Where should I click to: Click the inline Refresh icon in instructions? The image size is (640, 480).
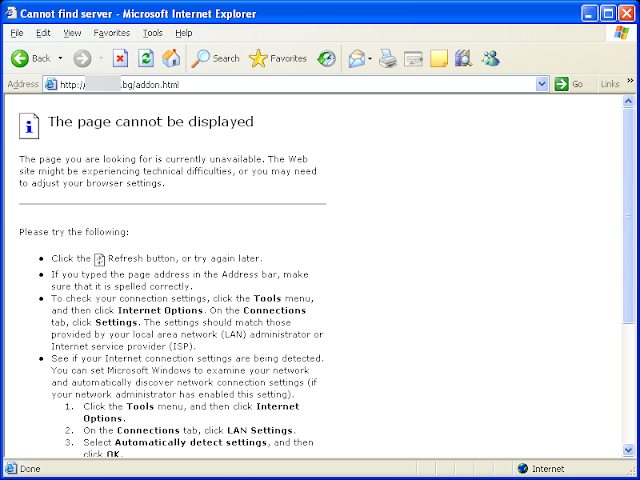pos(99,260)
